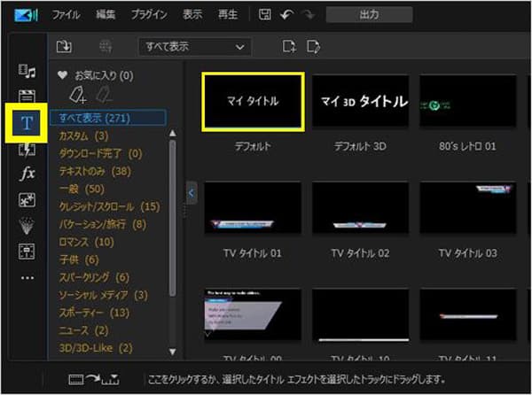
Task: Select the デフォルト マイ タイトル thumbnail
Action: click(x=253, y=101)
